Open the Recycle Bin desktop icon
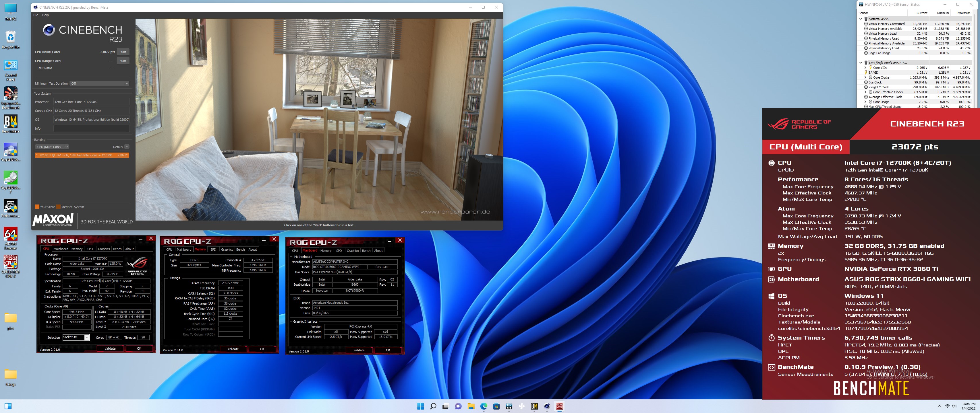Image resolution: width=980 pixels, height=413 pixels. [10, 40]
